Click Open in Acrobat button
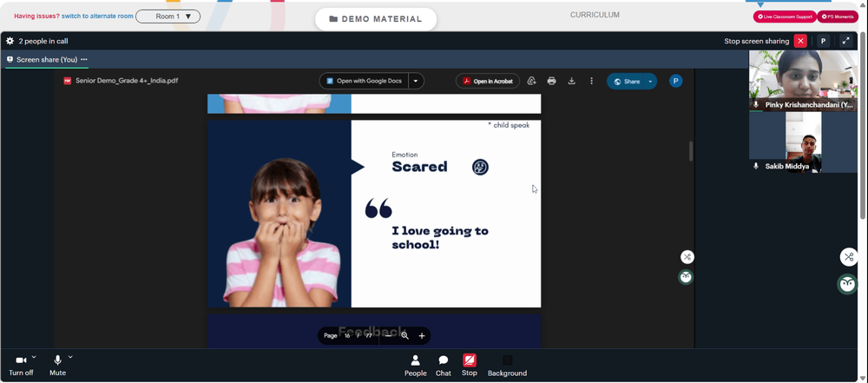The image size is (868, 383). click(x=488, y=81)
